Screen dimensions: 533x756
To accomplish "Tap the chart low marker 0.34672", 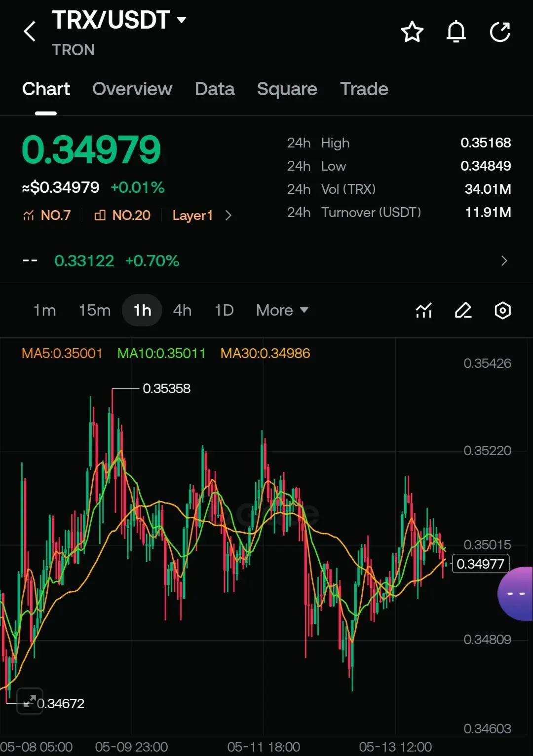I will tap(61, 703).
